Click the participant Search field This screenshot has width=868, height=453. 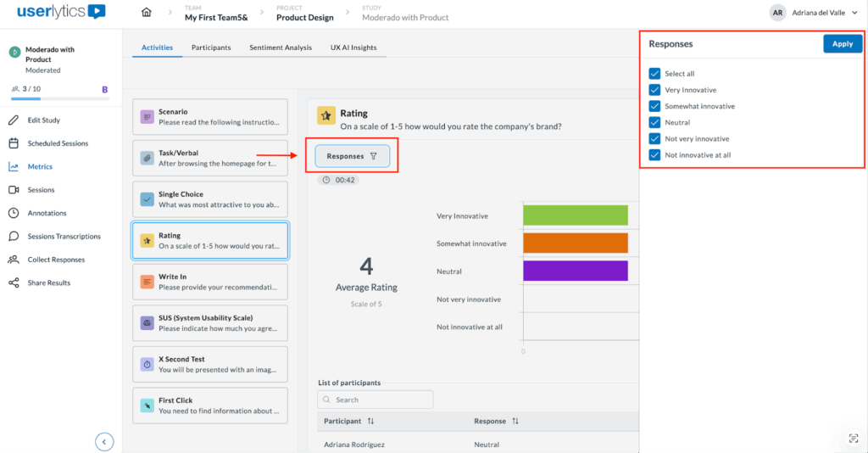click(376, 400)
